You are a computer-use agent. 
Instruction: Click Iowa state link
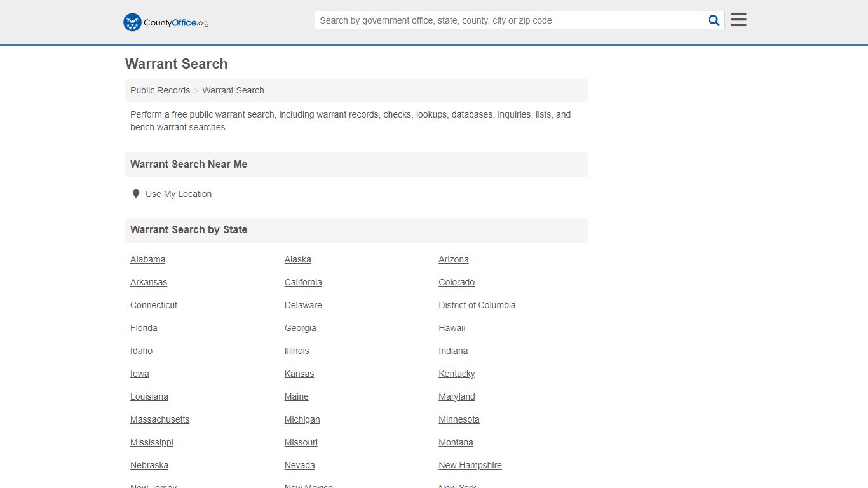click(140, 374)
